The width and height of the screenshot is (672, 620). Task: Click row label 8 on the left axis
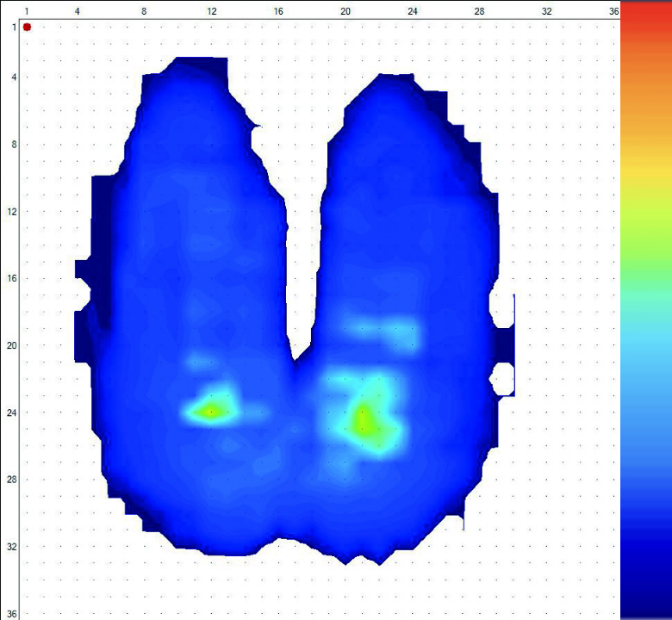14,145
